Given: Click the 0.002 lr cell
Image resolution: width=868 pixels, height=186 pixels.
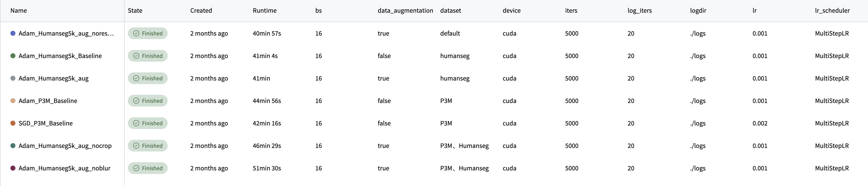Looking at the screenshot, I should coord(760,123).
